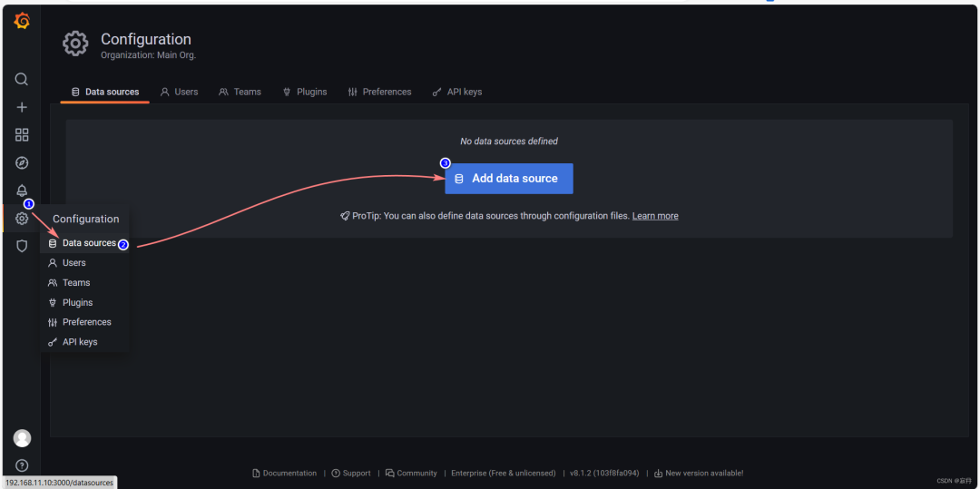
Task: Switch to the Plugins tab
Action: (305, 92)
